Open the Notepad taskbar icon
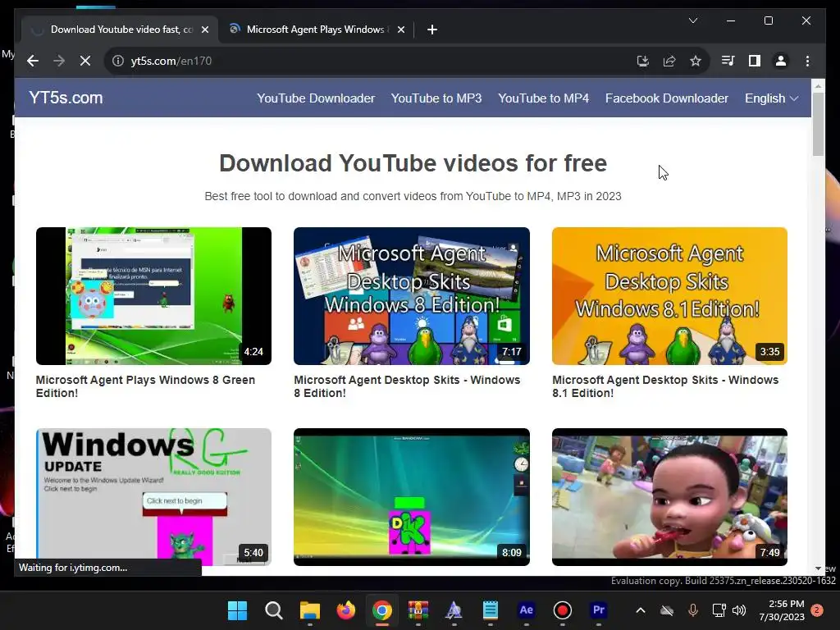 coord(491,610)
